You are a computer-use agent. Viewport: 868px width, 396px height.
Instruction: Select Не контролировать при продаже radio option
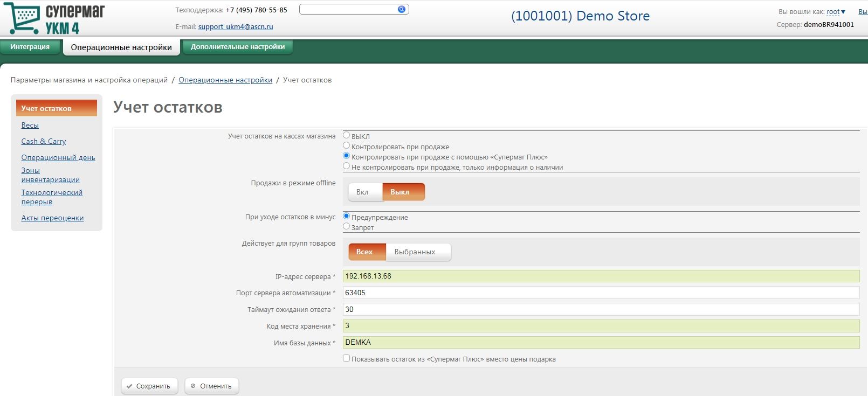pos(347,166)
